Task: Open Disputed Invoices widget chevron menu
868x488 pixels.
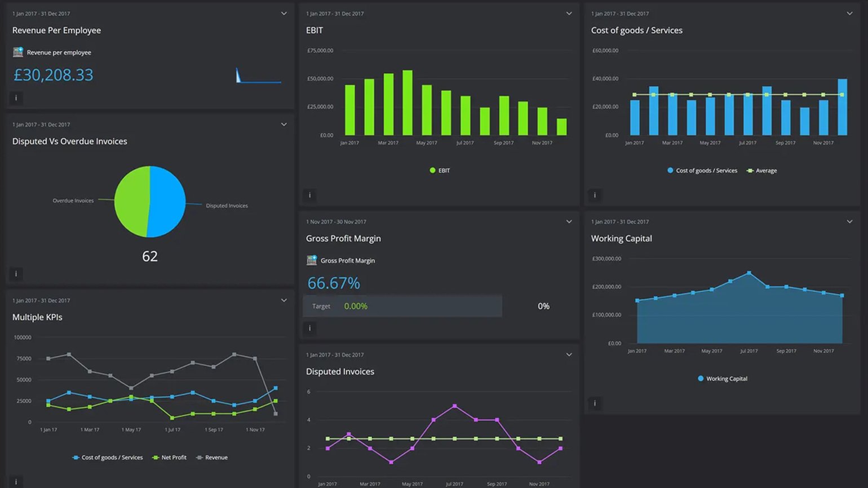Action: [569, 355]
